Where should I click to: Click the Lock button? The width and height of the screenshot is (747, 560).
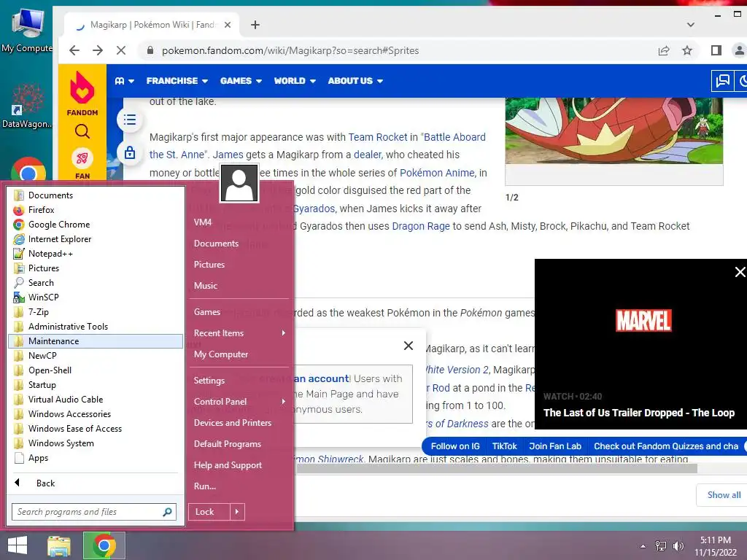tap(209, 512)
